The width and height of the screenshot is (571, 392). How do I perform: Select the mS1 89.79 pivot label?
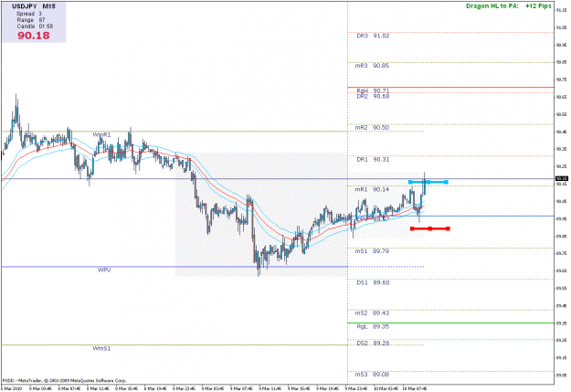(372, 251)
